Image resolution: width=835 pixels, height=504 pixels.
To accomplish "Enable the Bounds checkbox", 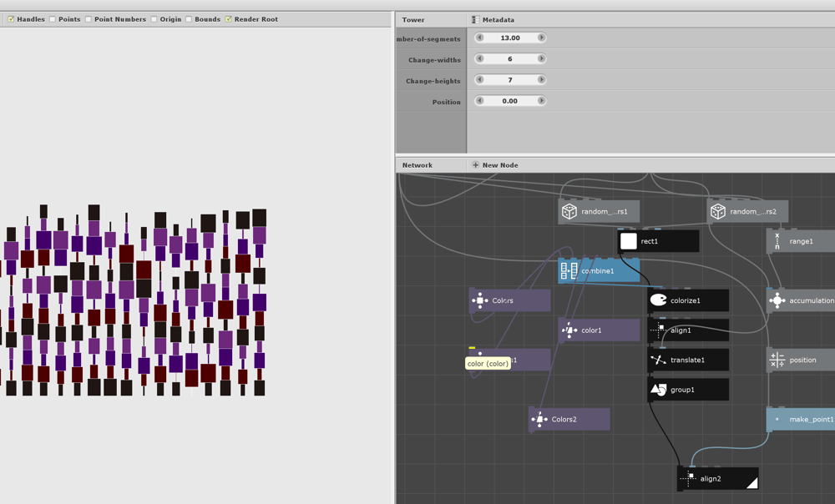I will 189,19.
